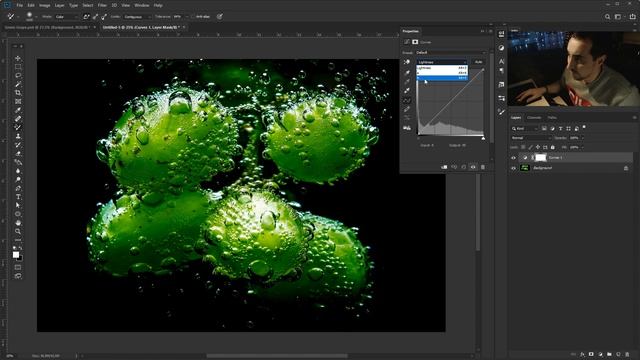Select the Eyedropper tool in the toolbox

click(18, 110)
